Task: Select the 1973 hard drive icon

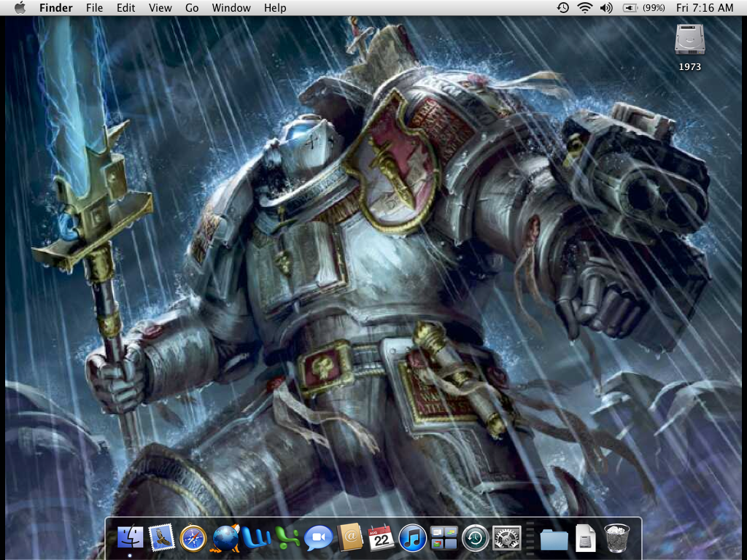Action: (x=689, y=39)
